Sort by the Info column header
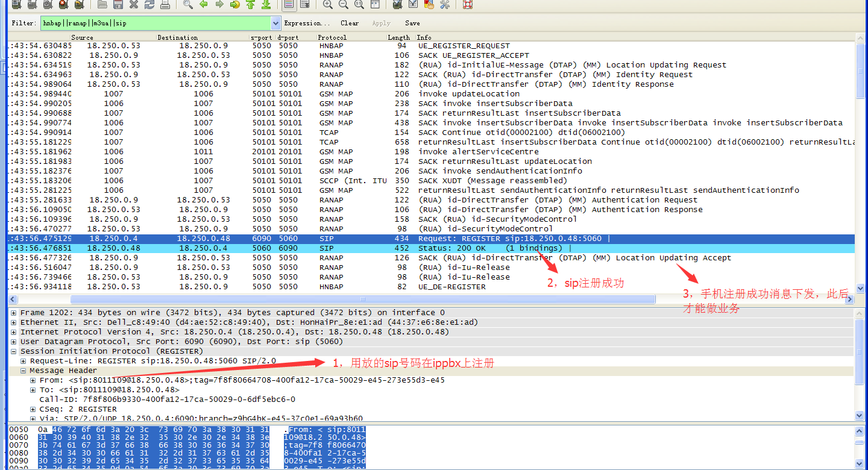Viewport: 868px width, 470px height. pos(635,37)
